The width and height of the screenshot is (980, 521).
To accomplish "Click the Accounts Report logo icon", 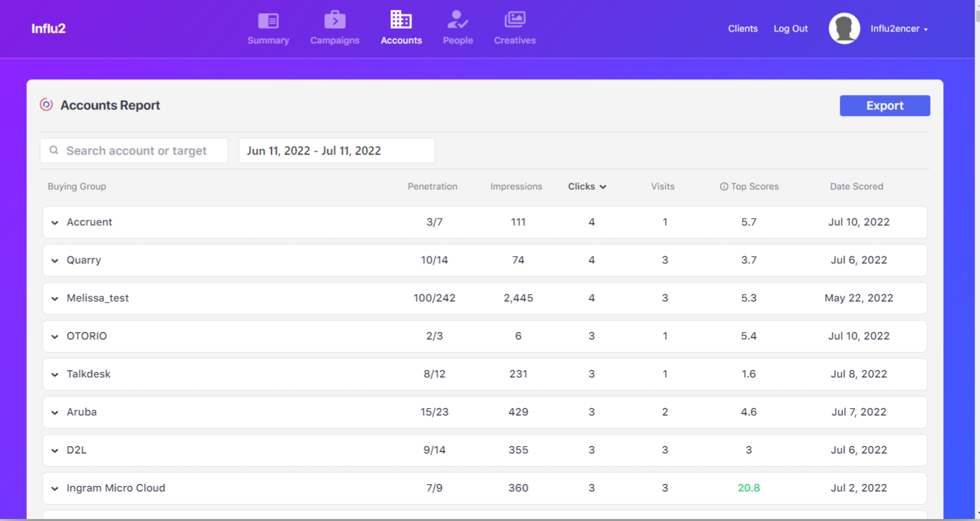I will [x=46, y=105].
